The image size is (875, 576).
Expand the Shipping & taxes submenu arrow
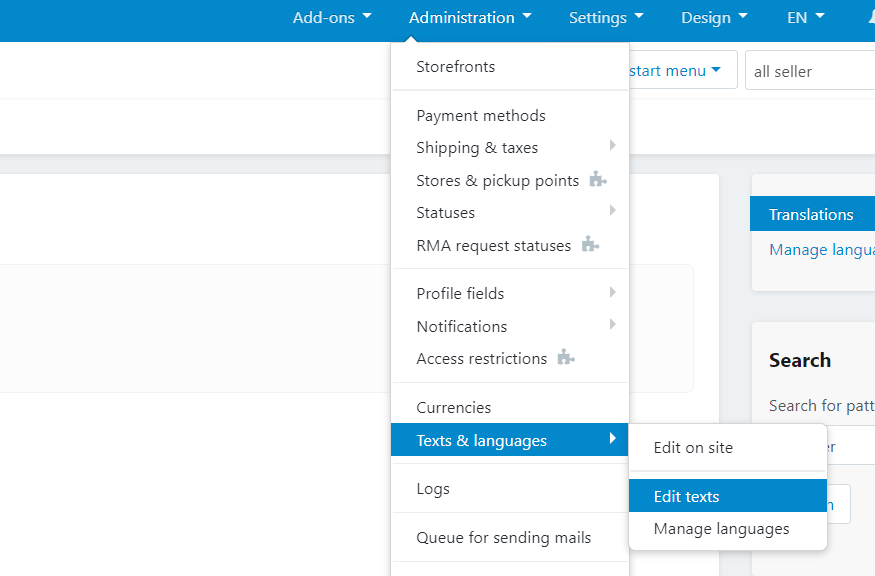tap(612, 147)
